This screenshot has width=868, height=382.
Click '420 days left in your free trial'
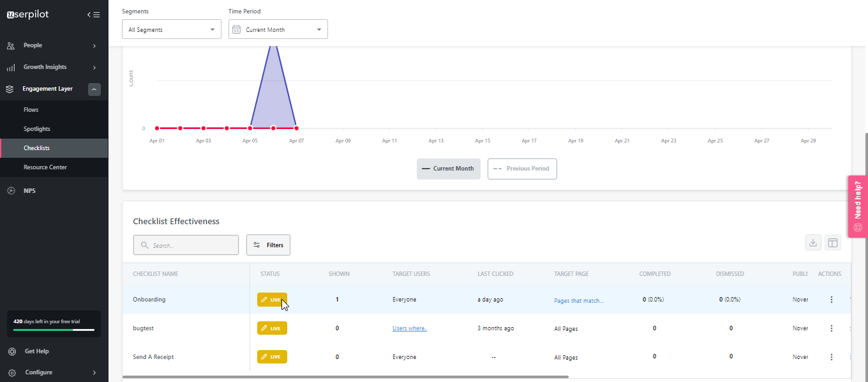coord(47,321)
